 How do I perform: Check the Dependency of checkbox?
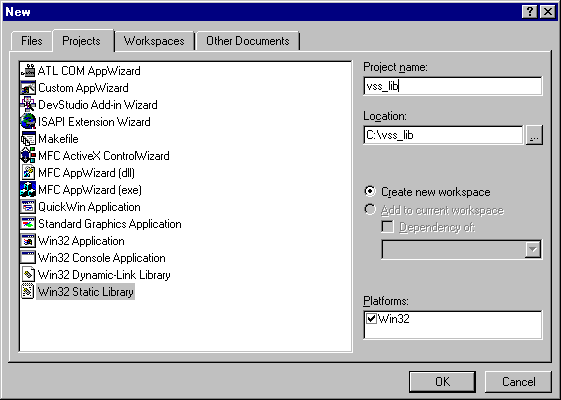(387, 227)
